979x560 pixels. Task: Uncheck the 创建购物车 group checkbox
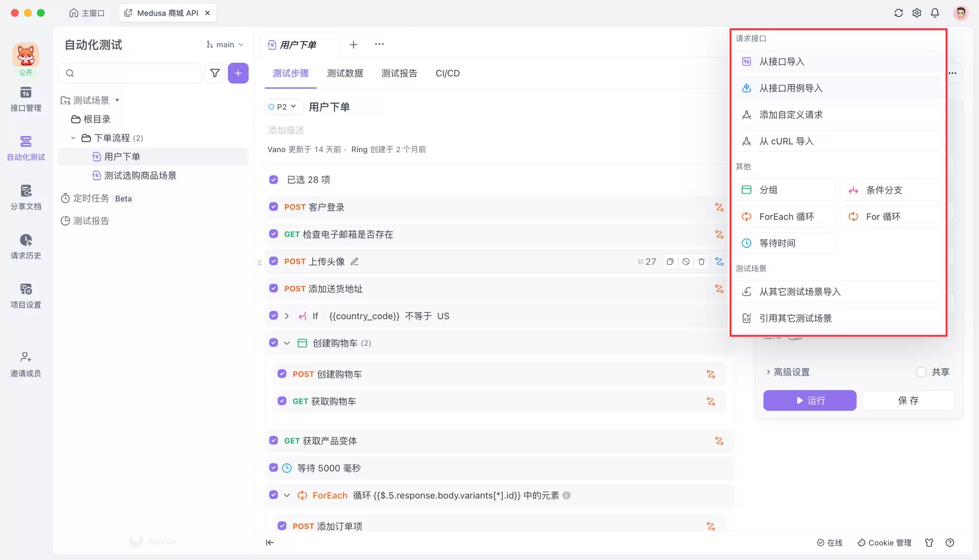click(x=274, y=343)
